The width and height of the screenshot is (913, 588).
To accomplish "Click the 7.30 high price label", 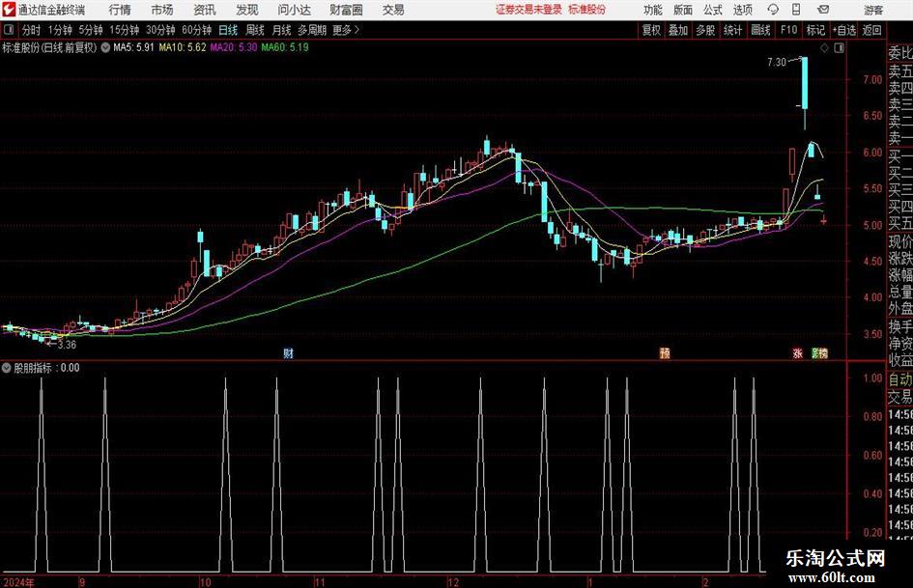I will (777, 62).
